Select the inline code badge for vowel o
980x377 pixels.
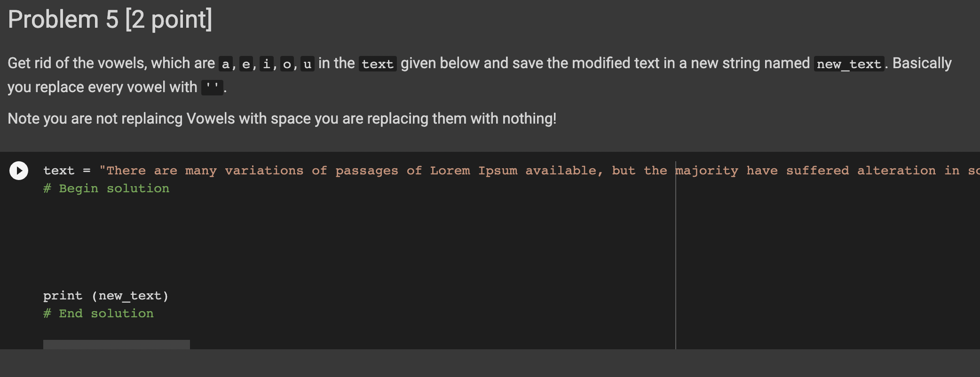[x=286, y=63]
